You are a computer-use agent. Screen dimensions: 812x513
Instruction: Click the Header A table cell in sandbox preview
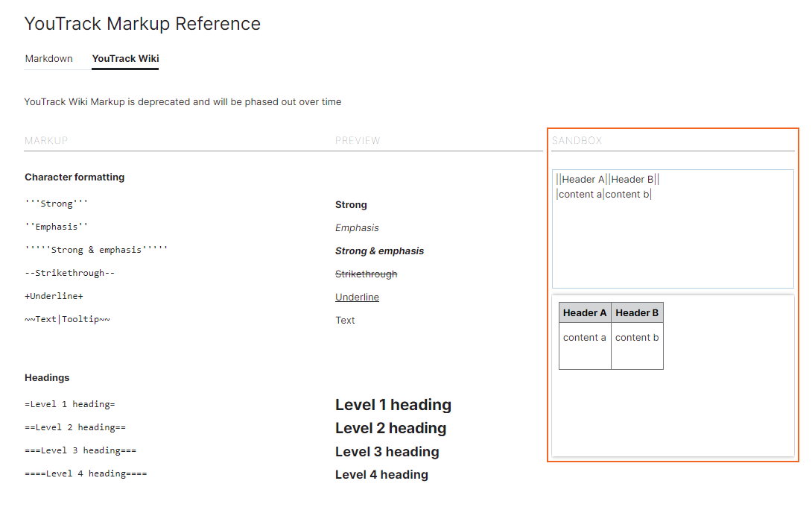(x=585, y=313)
